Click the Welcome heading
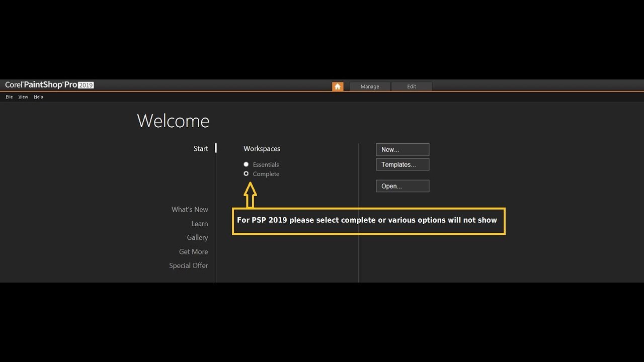This screenshot has height=362, width=644. [173, 121]
